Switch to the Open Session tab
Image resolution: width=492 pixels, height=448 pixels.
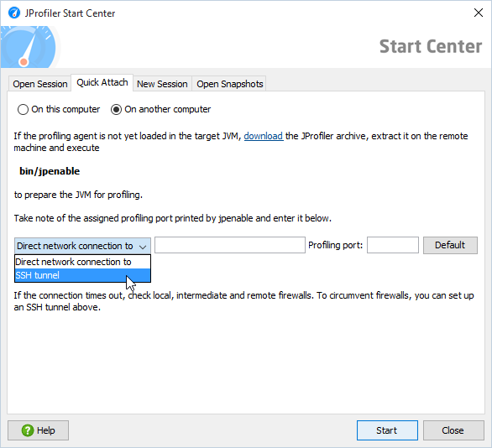[39, 84]
